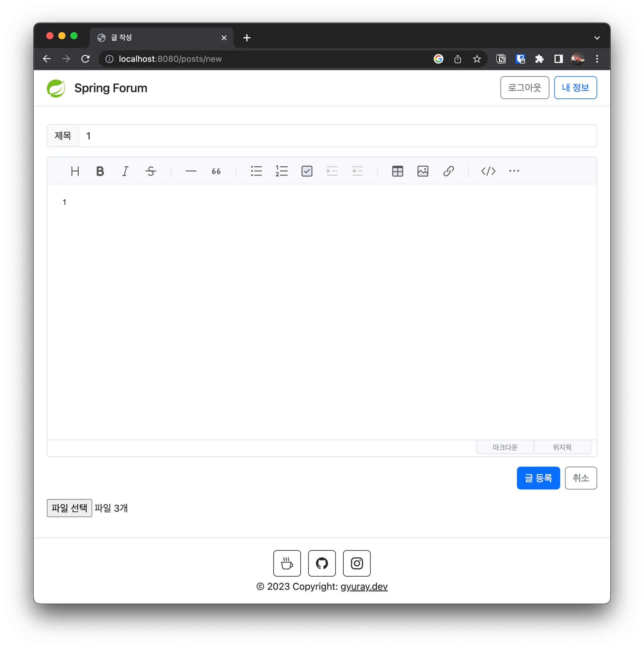This screenshot has height=648, width=644.
Task: Toggle bold formatting in the editor
Action: [100, 171]
